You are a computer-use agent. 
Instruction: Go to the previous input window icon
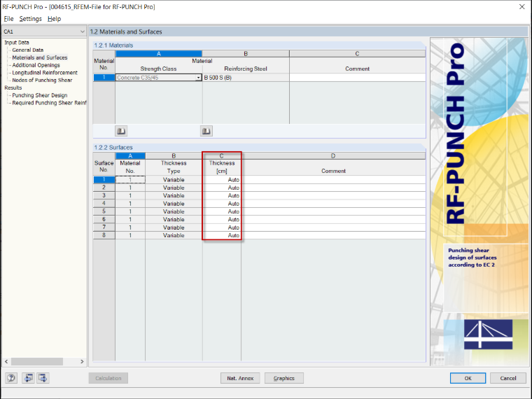(29, 378)
